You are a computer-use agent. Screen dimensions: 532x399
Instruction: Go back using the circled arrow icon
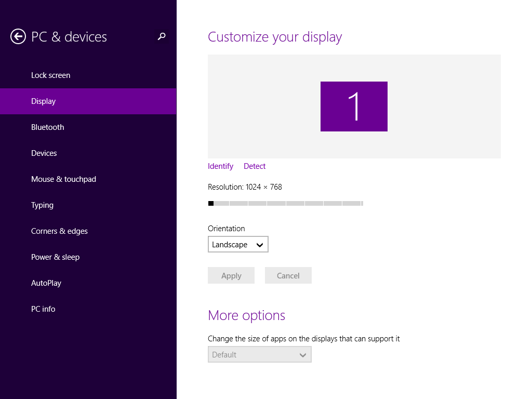click(18, 36)
